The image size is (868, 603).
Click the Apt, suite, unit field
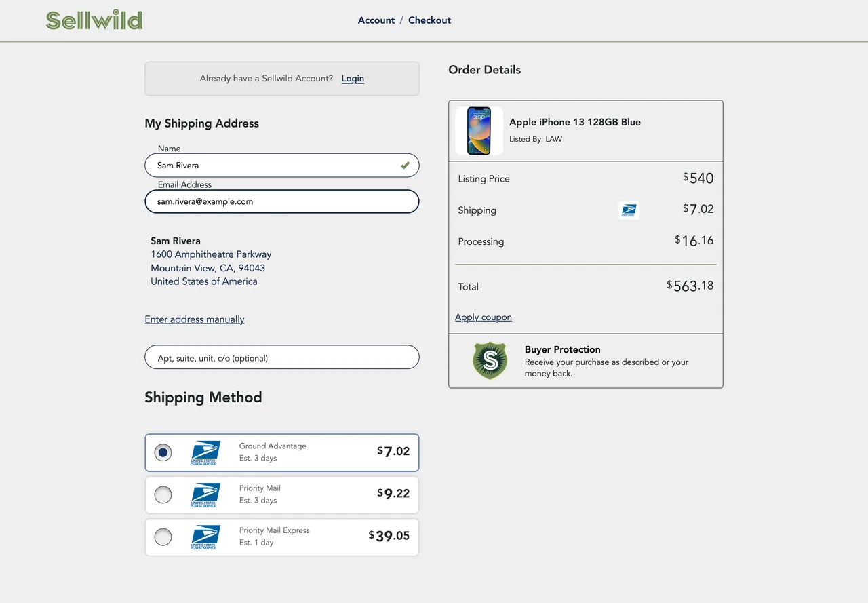[282, 357]
